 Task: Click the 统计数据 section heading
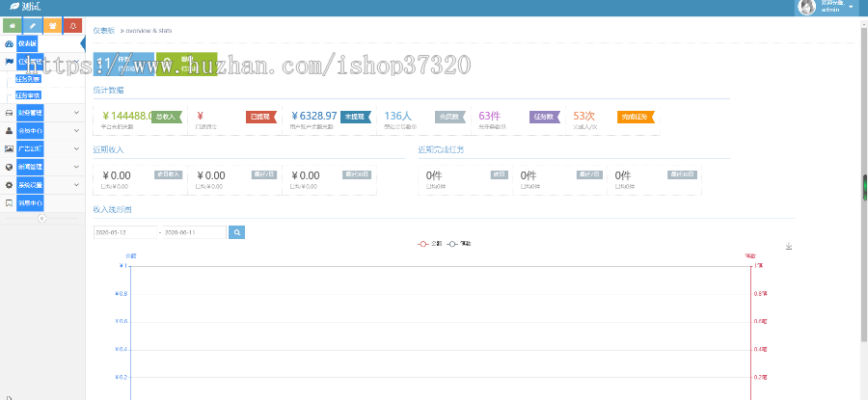(108, 90)
